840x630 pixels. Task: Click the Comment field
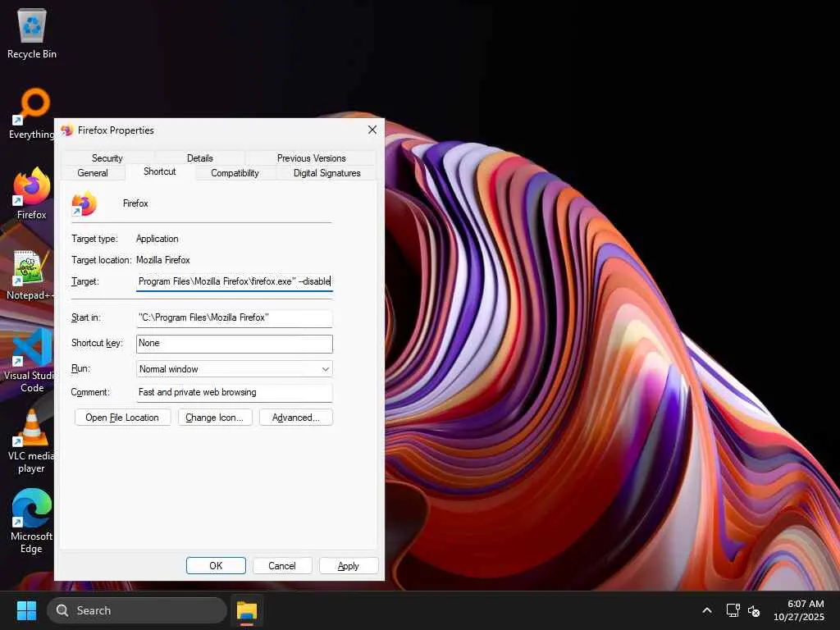click(234, 392)
